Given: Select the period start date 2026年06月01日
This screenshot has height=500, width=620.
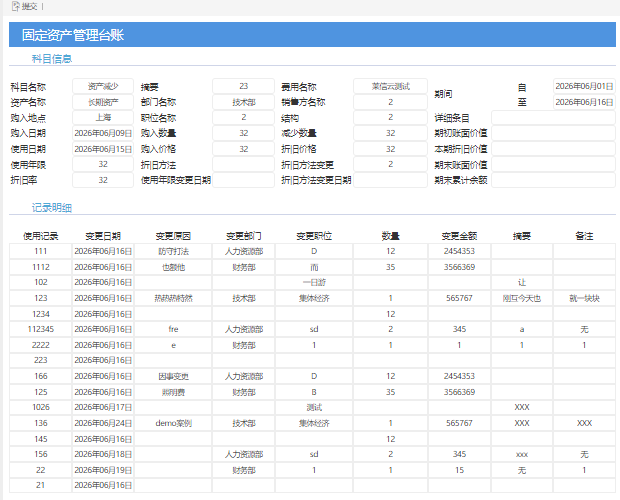Looking at the screenshot, I should (x=584, y=86).
